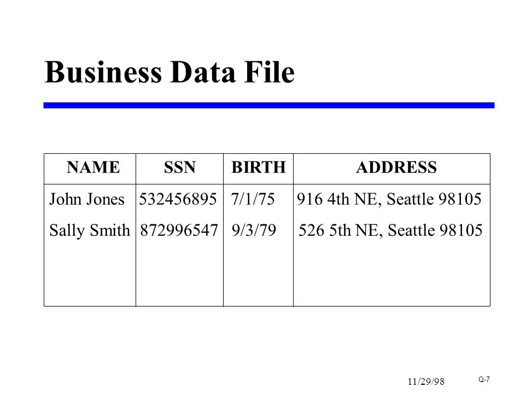Viewport: 532px width, 399px height.
Task: Select the SSN column header
Action: point(179,167)
